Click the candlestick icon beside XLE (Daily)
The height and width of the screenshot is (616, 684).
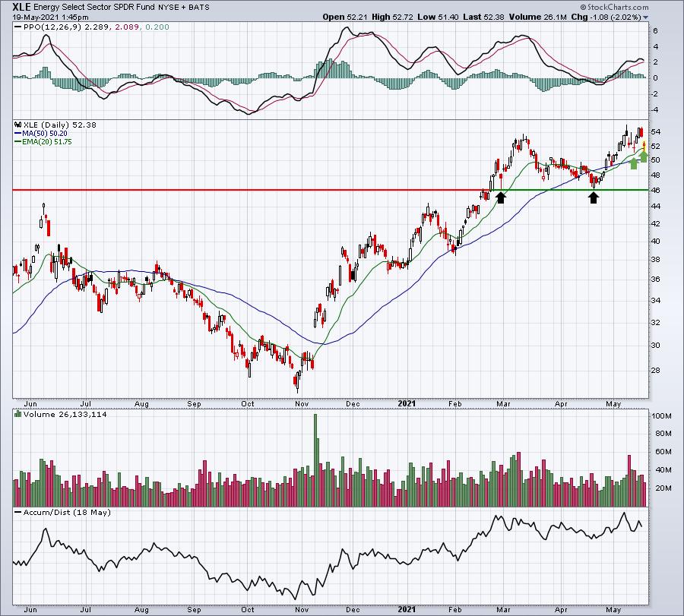(x=18, y=125)
